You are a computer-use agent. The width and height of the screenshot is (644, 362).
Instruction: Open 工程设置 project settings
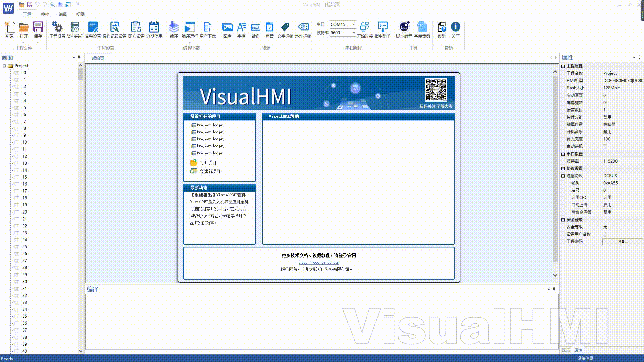57,30
